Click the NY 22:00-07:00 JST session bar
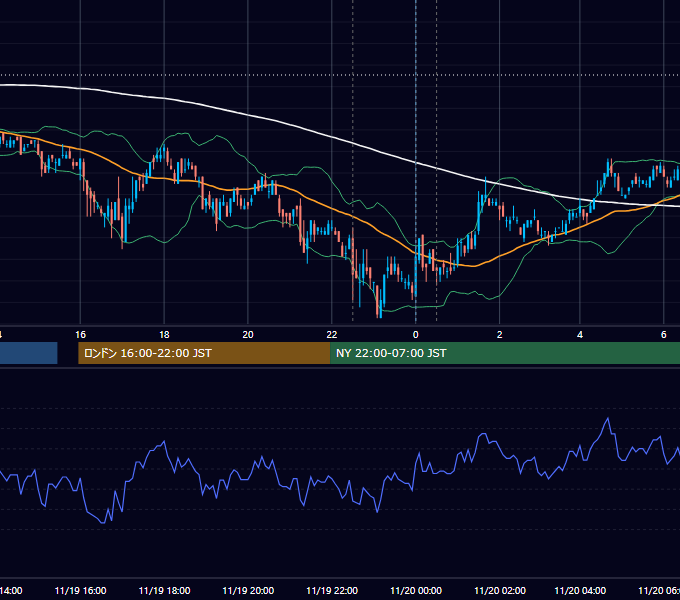The height and width of the screenshot is (600, 680). click(505, 353)
